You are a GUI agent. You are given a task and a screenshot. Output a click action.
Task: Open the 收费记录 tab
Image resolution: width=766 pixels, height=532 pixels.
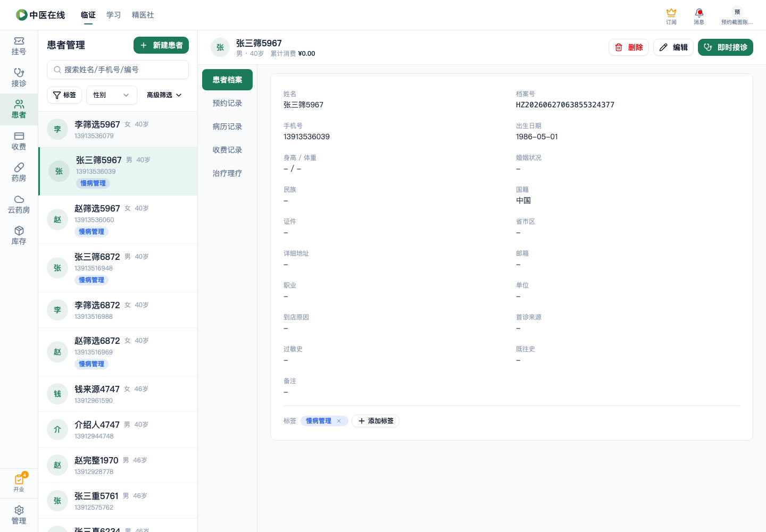pyautogui.click(x=228, y=150)
